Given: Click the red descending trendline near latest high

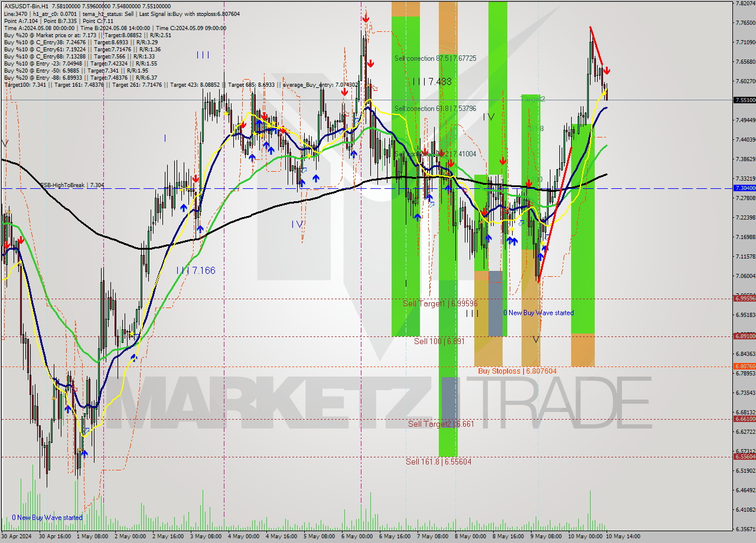Looking at the screenshot, I should pyautogui.click(x=596, y=46).
